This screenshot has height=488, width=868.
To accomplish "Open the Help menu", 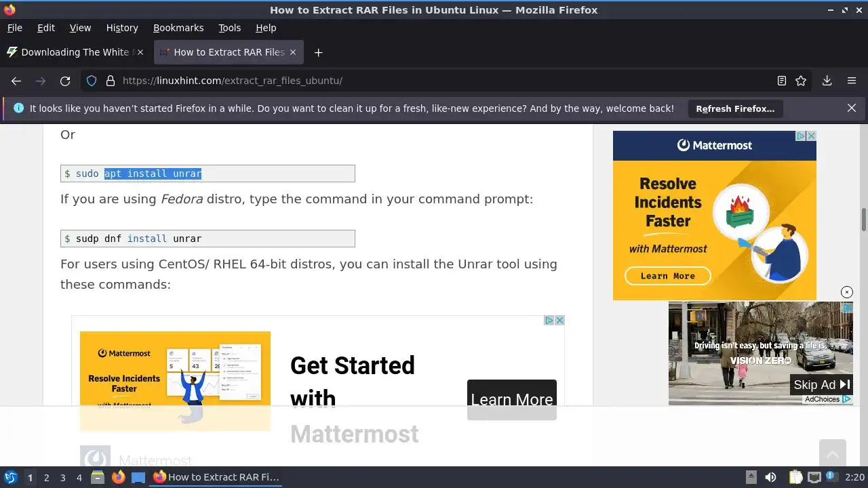I will (266, 28).
